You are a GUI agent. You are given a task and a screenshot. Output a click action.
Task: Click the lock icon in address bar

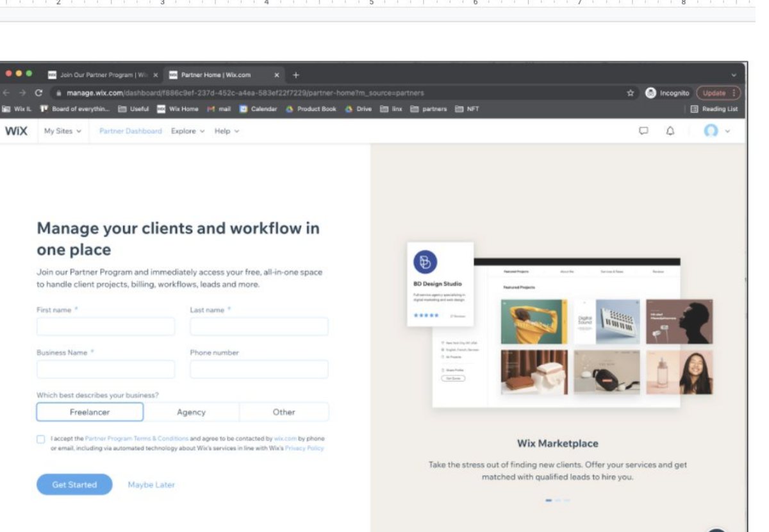click(58, 94)
